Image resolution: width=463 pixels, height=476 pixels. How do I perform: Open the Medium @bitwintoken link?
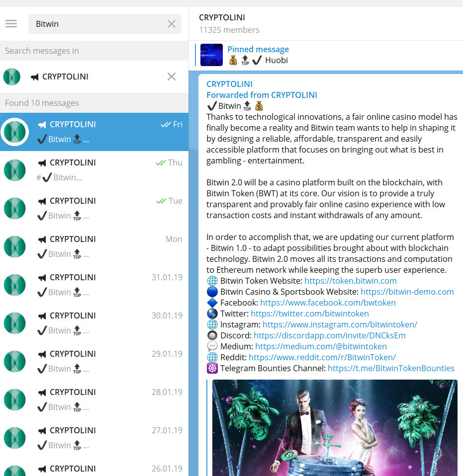pos(321,346)
